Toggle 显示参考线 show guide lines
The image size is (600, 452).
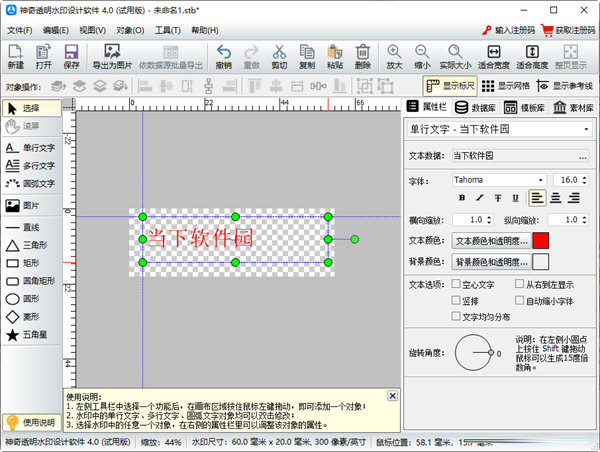tap(565, 86)
